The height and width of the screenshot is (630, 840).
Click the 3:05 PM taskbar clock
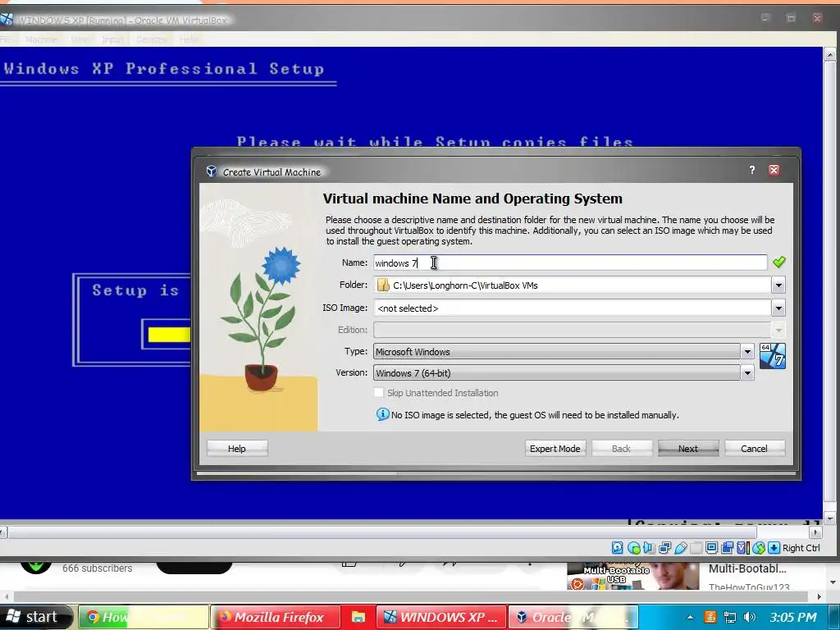[x=793, y=617]
